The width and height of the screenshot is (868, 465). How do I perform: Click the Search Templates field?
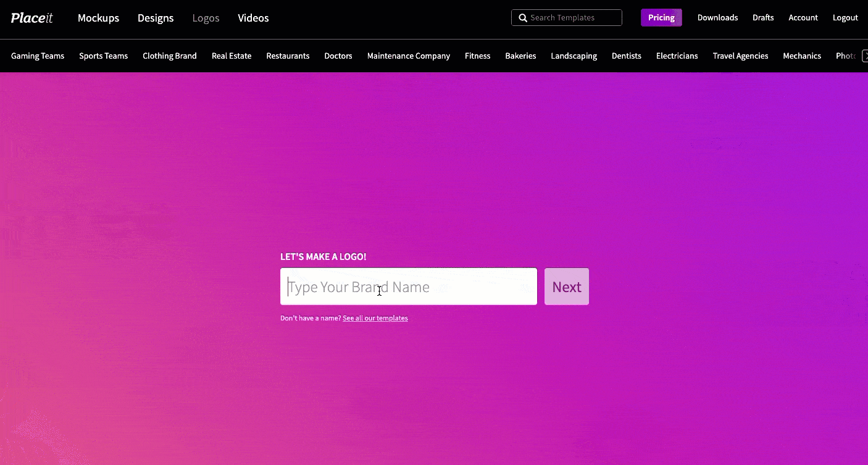click(x=567, y=18)
